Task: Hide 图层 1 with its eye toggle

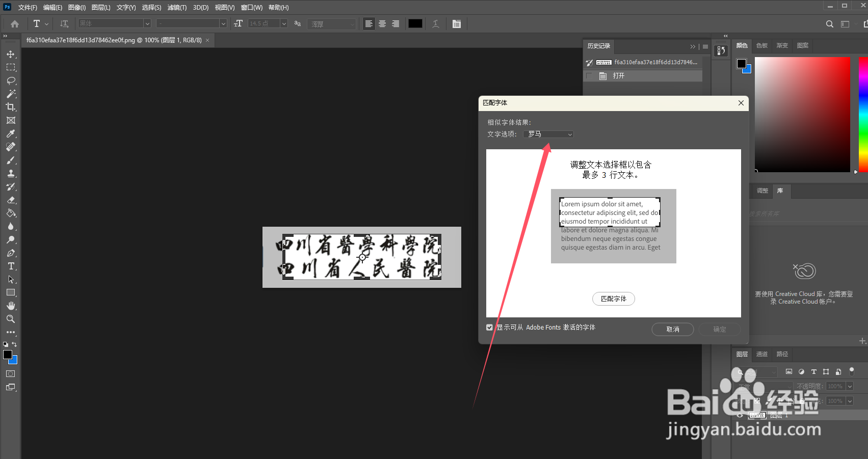Action: [740, 415]
